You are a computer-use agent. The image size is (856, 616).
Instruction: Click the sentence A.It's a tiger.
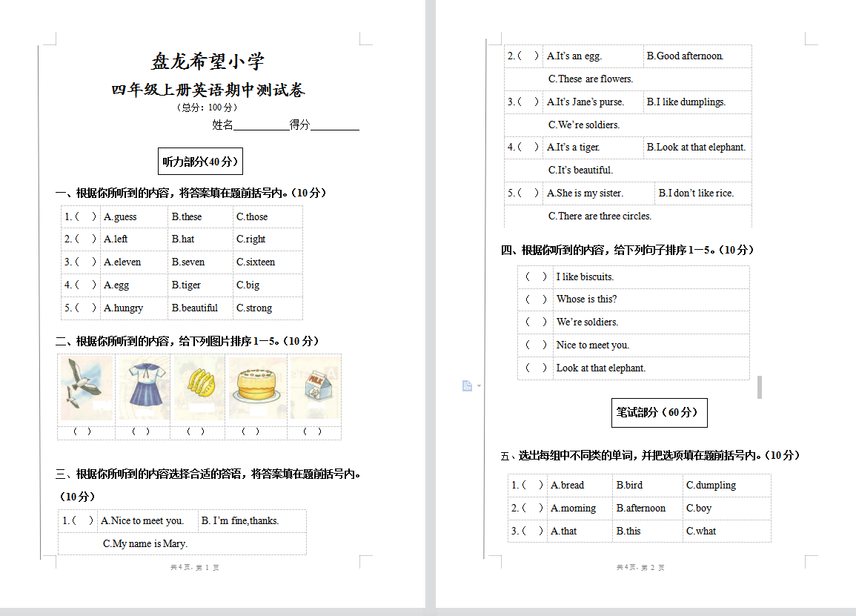pyautogui.click(x=573, y=148)
